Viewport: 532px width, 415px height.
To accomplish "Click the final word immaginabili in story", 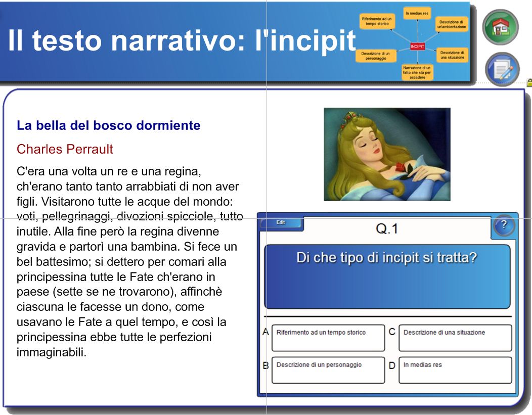I will click(x=52, y=352).
